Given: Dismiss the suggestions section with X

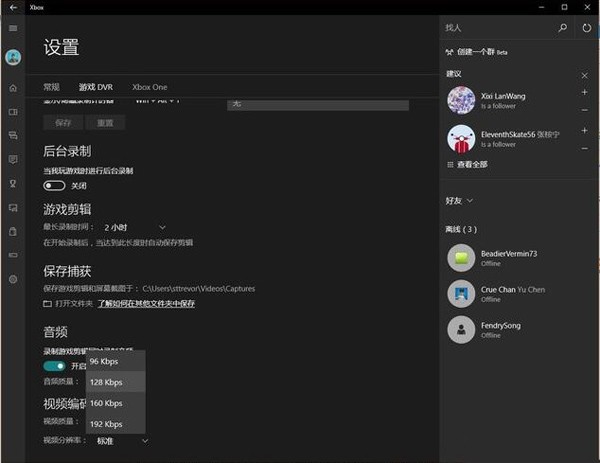Looking at the screenshot, I should pos(584,75).
